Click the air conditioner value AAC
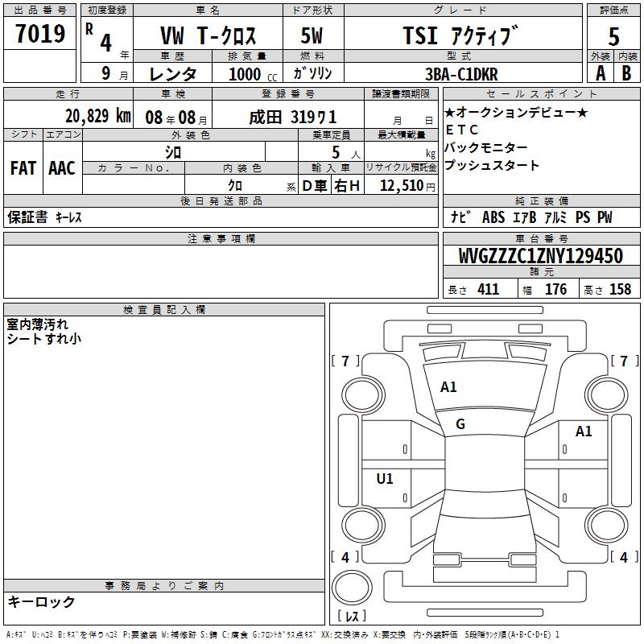 [x=62, y=168]
